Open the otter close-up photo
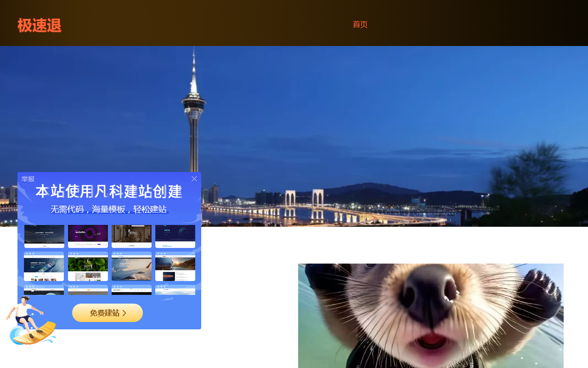Viewport: 588px width, 368px height. tap(431, 316)
